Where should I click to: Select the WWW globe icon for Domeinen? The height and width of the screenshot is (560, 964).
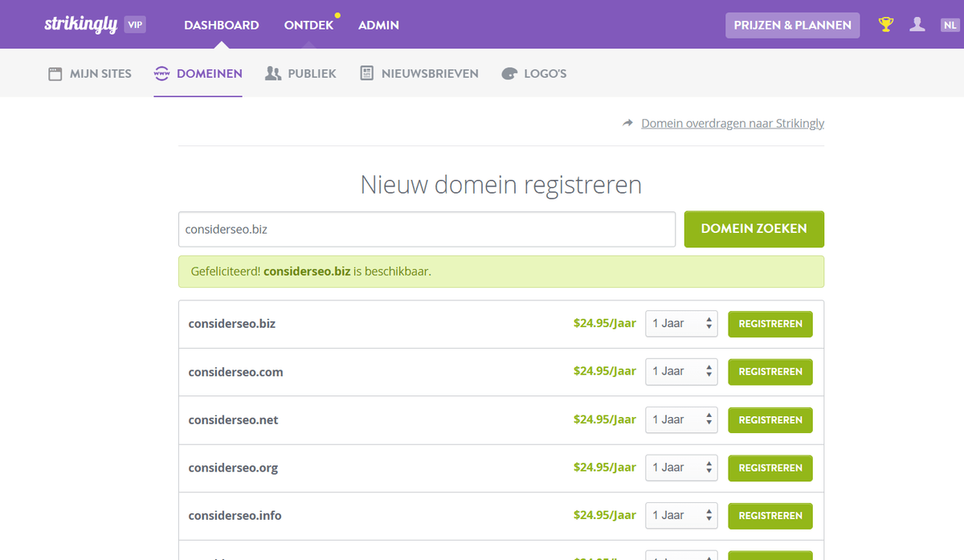pyautogui.click(x=160, y=72)
